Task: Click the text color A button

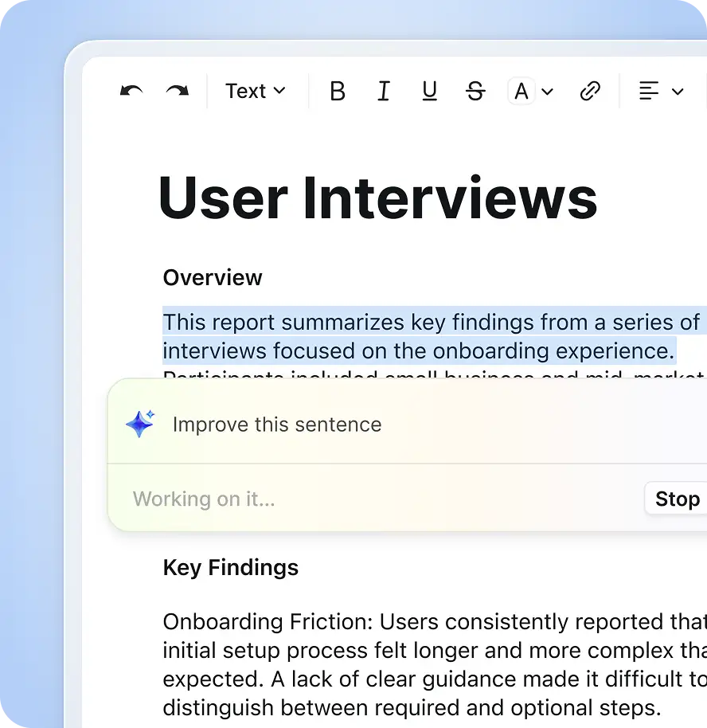Action: pyautogui.click(x=521, y=92)
